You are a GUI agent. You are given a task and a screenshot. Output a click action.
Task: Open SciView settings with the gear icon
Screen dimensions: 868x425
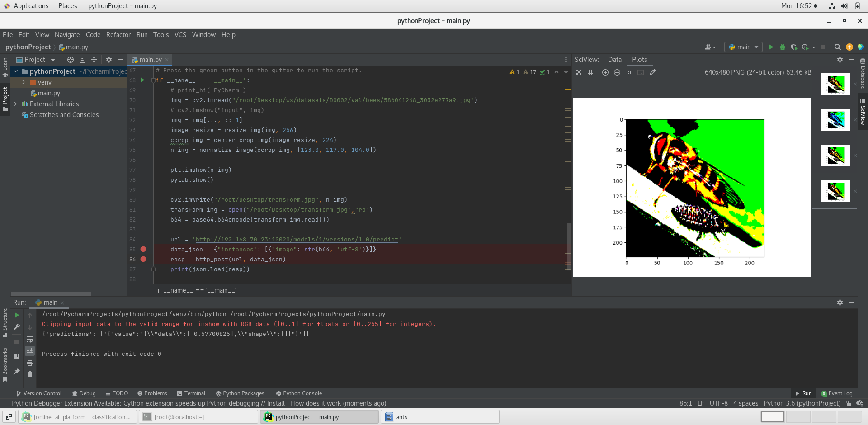[x=840, y=60]
